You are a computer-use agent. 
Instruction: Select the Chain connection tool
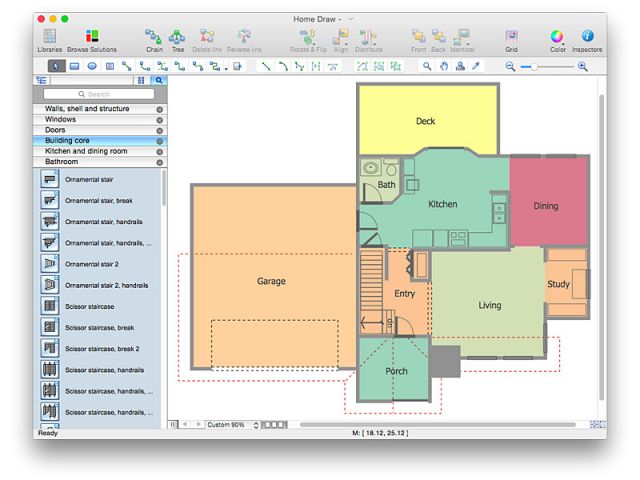pos(154,38)
